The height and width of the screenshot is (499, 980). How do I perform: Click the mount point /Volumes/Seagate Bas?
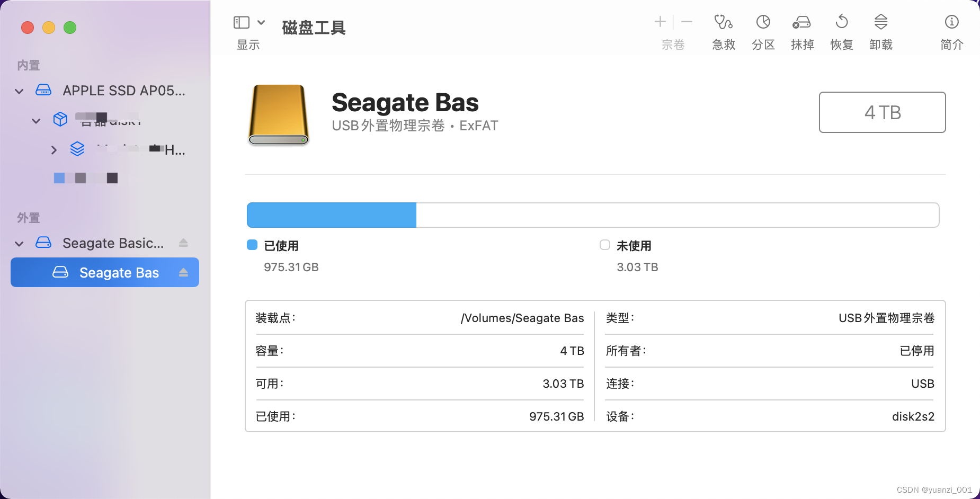tap(522, 318)
